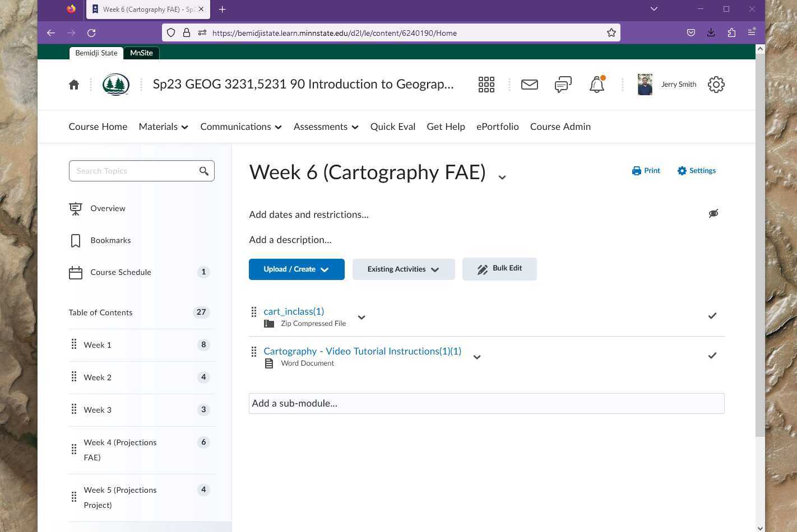Toggle completion checkmark for cart_inclass(1)
This screenshot has height=532, width=797.
(712, 316)
